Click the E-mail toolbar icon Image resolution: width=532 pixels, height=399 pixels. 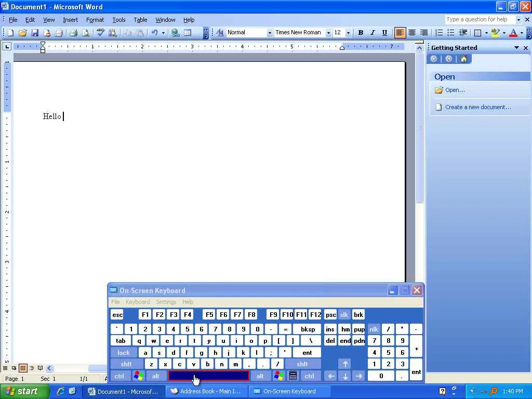coord(59,33)
